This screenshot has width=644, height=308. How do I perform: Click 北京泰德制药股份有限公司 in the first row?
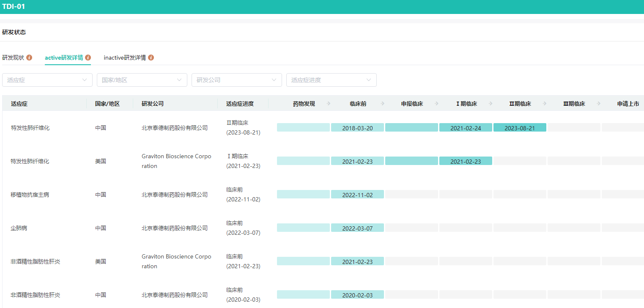click(175, 128)
